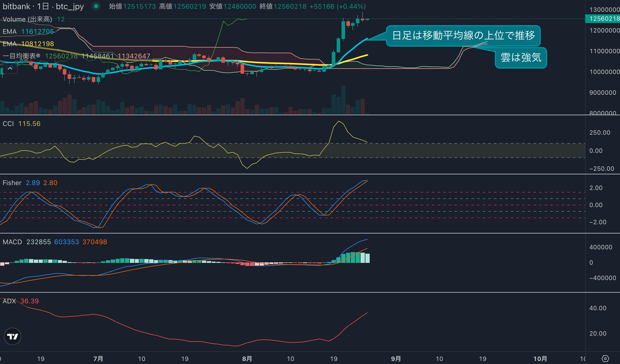Select the EMA 10812198 legend entry
The image size is (620, 364).
pos(28,44)
